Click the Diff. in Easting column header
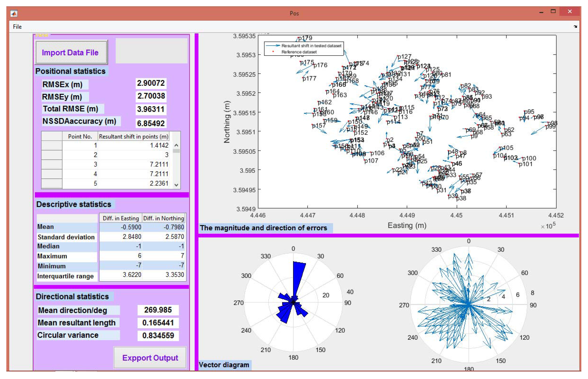This screenshot has width=588, height=379. coord(121,218)
